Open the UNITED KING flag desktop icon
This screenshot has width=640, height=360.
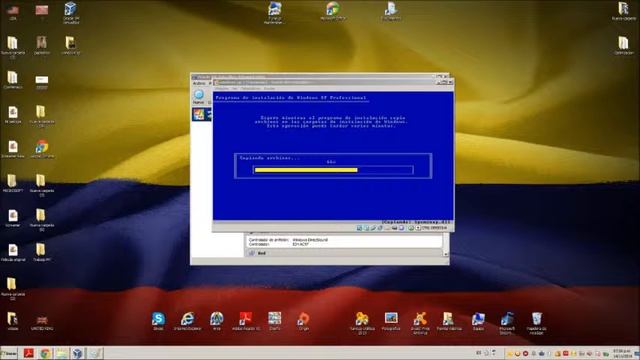[42, 322]
